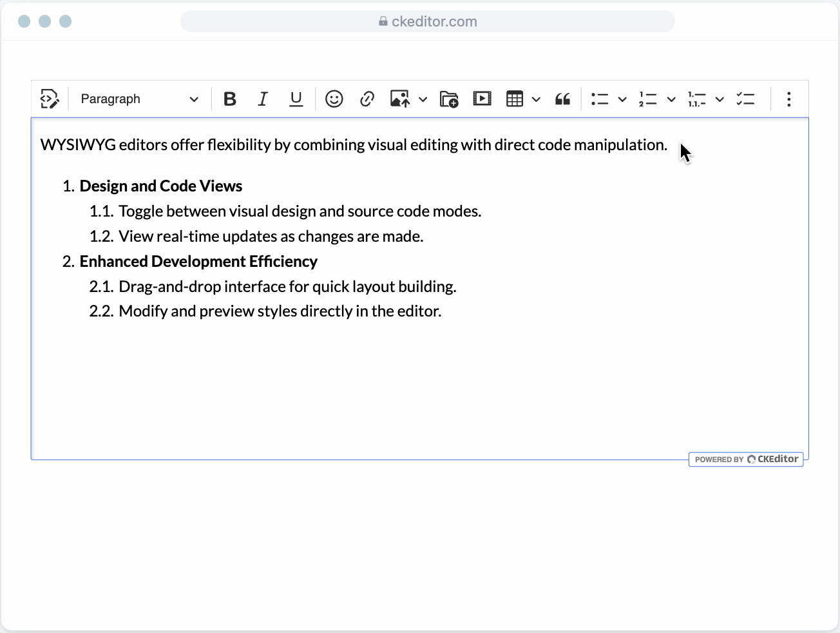
Task: Expand the image insert options arrow
Action: tap(423, 99)
